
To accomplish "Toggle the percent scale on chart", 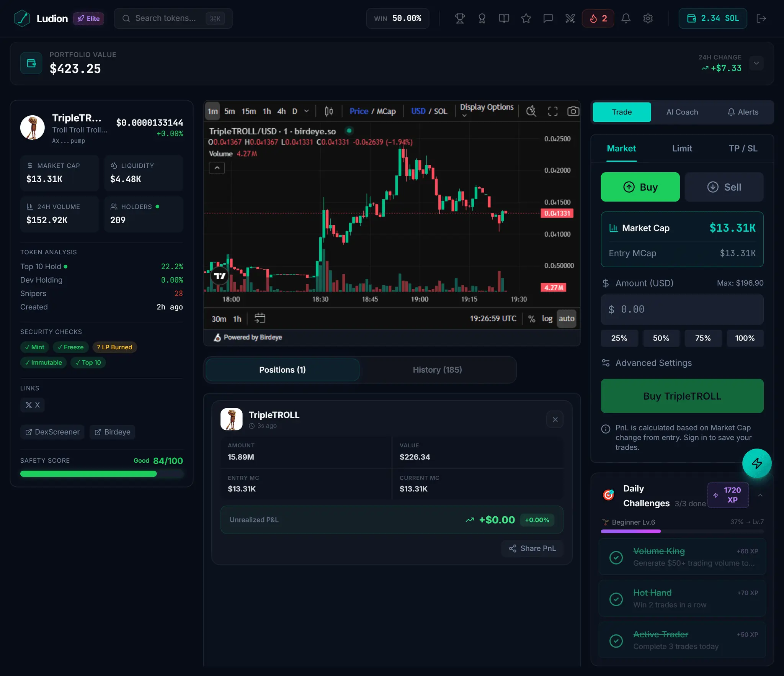I will pos(532,319).
